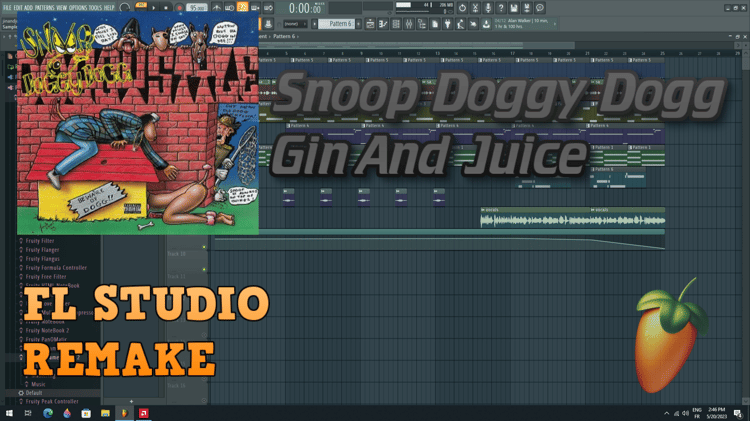Toggle wait for input before recording

click(x=230, y=8)
